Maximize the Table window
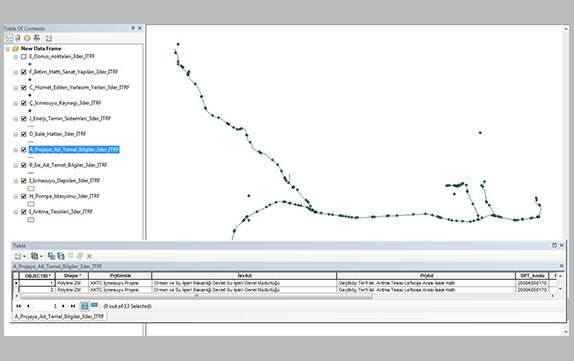Viewport: 574px width, 361px height. (554, 245)
